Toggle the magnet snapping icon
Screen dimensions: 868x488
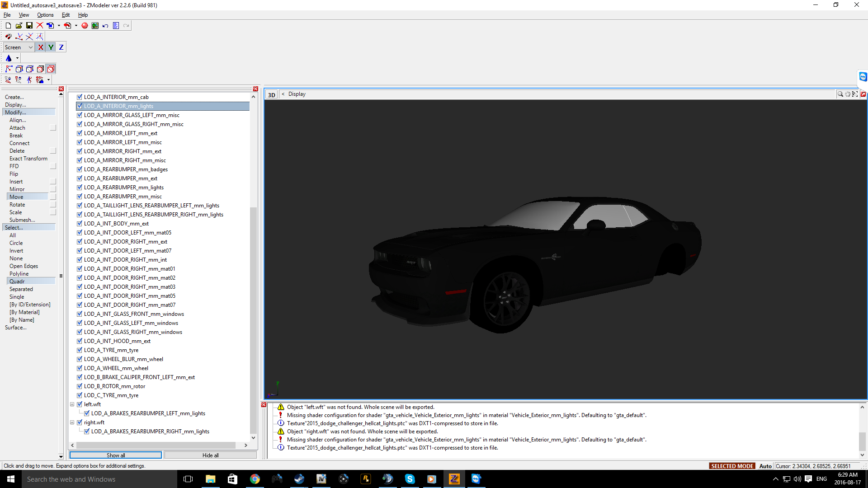pos(8,37)
